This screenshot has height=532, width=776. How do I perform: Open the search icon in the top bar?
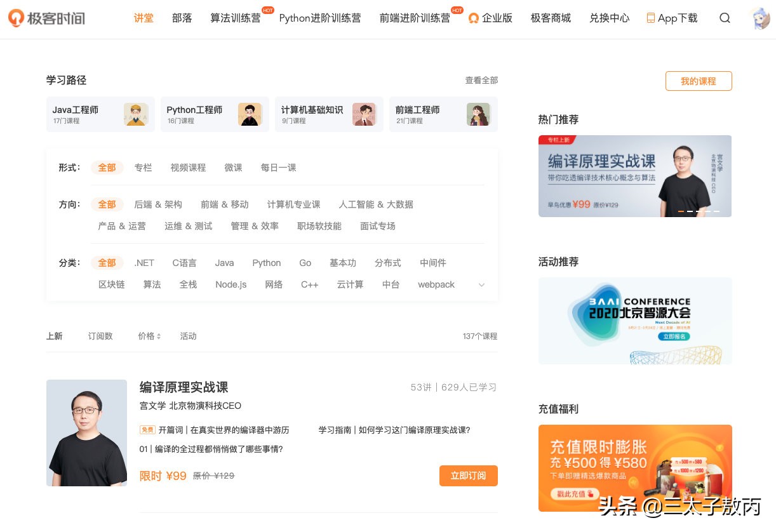pos(725,18)
